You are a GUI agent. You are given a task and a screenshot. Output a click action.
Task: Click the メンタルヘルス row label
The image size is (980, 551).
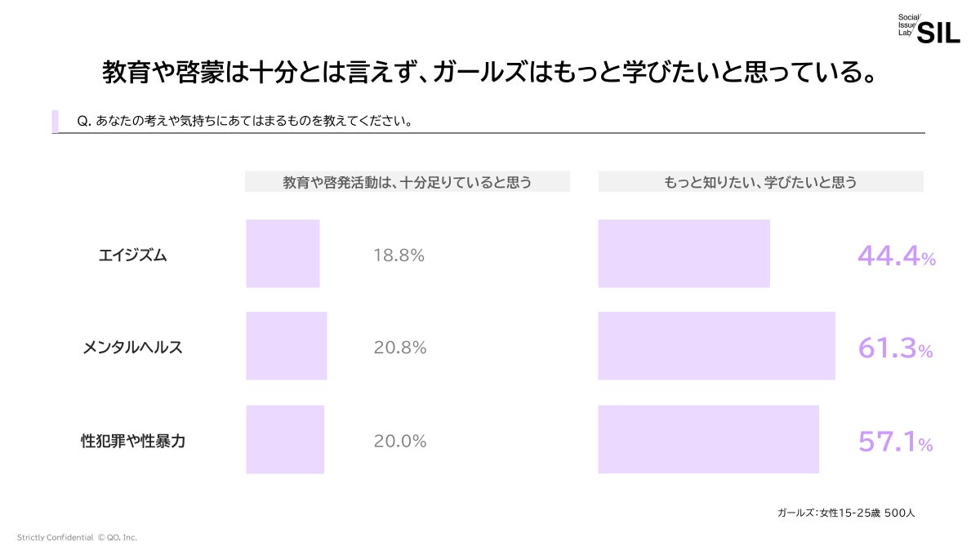coord(132,348)
